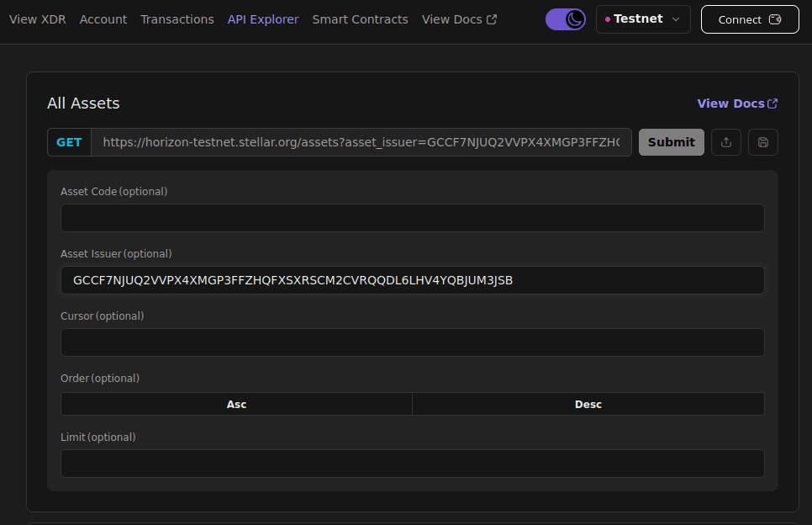Switch to API Explorer tab
Viewport: 812px width, 525px height.
[263, 19]
